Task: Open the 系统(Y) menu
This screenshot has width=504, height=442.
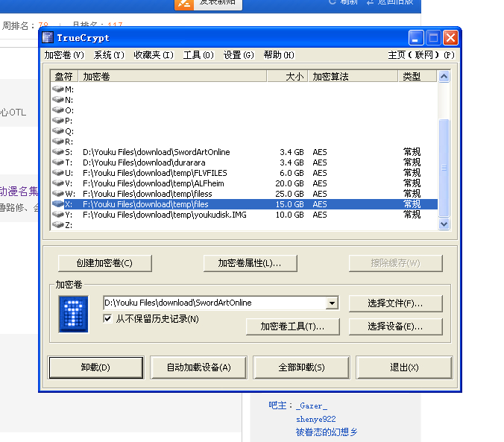Action: coord(109,55)
